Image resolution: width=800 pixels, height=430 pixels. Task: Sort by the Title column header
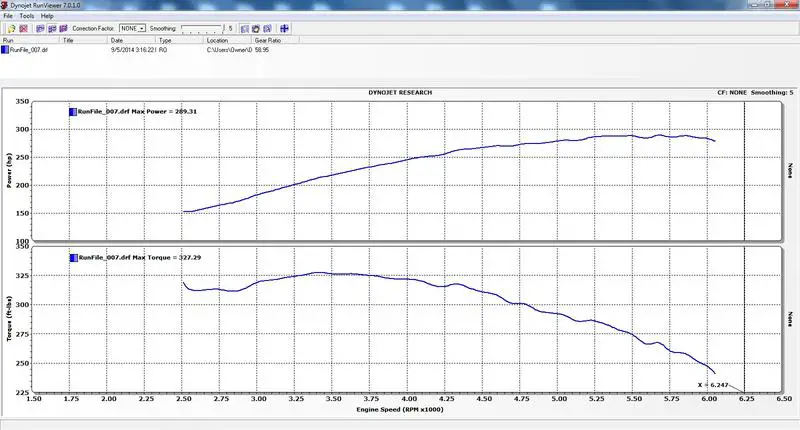pyautogui.click(x=83, y=40)
